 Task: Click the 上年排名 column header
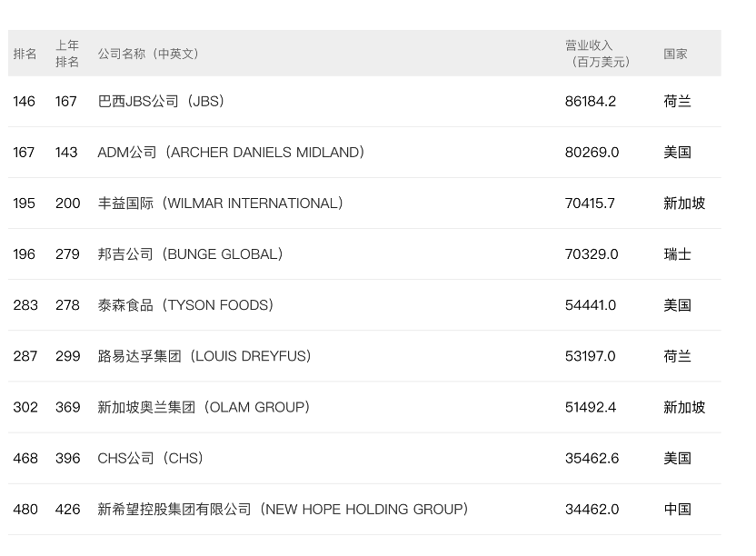click(67, 54)
